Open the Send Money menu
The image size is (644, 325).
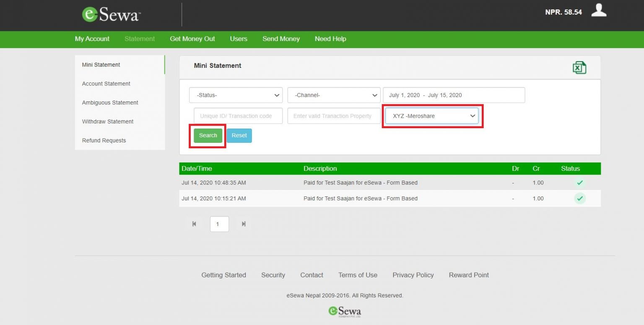pos(281,39)
